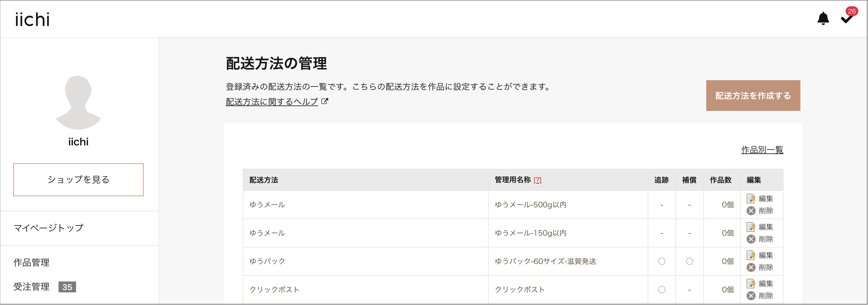This screenshot has height=305, width=868.
Task: Open the [?] help icon beside 管理用名称
Action: click(x=538, y=180)
